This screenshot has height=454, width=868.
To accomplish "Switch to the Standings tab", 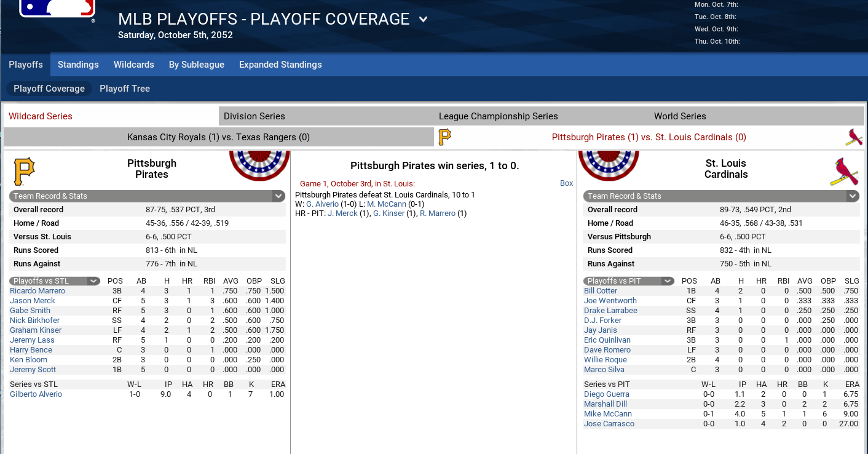I will point(78,65).
